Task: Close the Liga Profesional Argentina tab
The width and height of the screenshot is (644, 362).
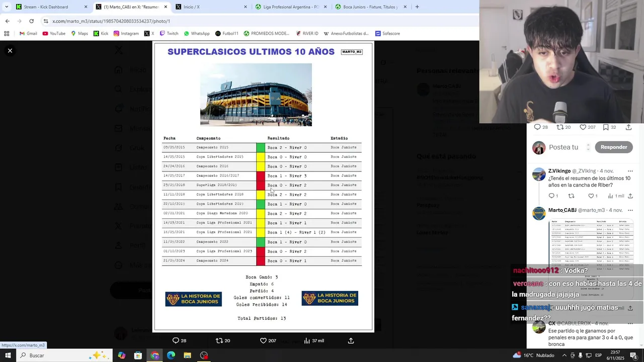Action: [326, 7]
